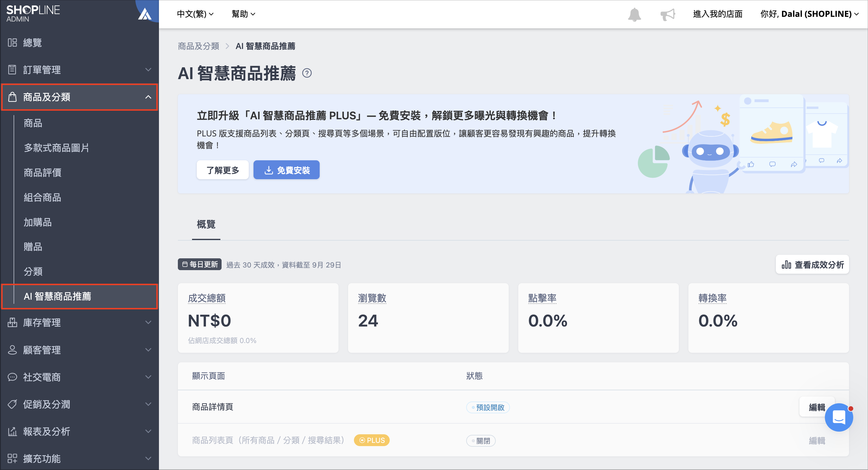Click the 了解更多 button
868x470 pixels.
pos(222,170)
